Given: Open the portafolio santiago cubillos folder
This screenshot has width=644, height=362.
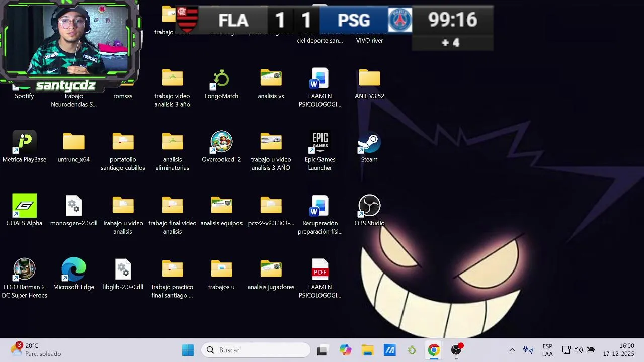Looking at the screenshot, I should tap(123, 151).
